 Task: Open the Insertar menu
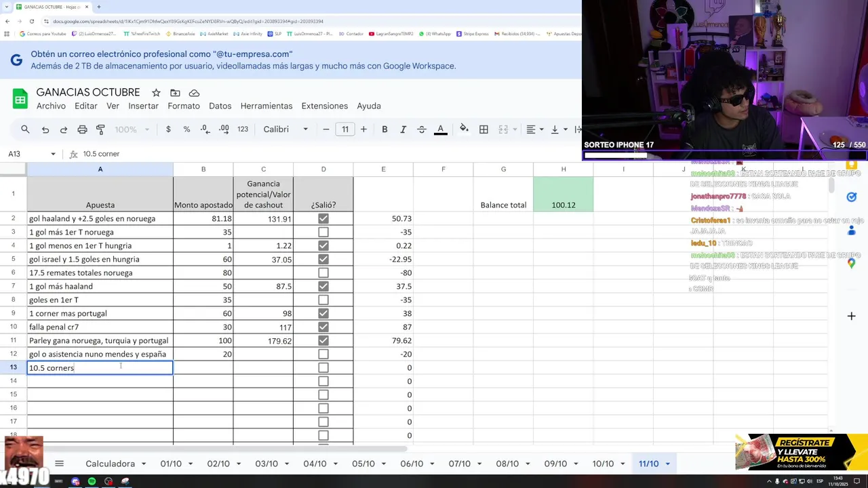pyautogui.click(x=143, y=106)
